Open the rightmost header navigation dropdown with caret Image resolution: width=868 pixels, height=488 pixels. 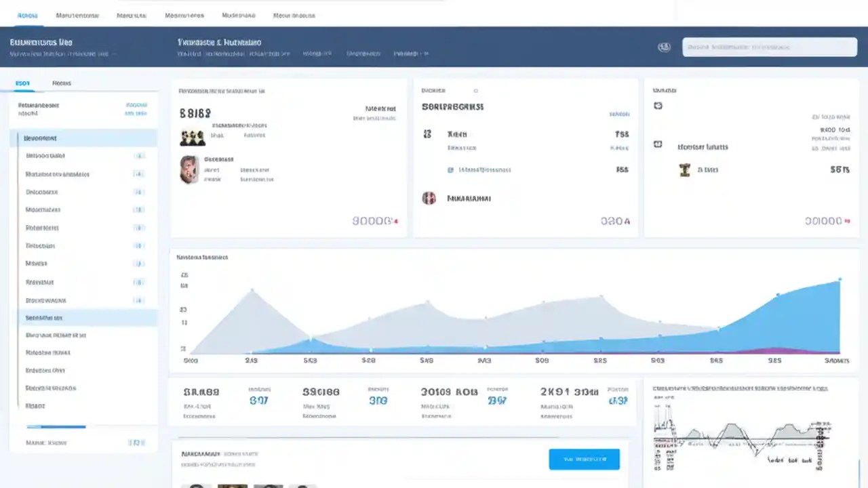click(x=410, y=54)
